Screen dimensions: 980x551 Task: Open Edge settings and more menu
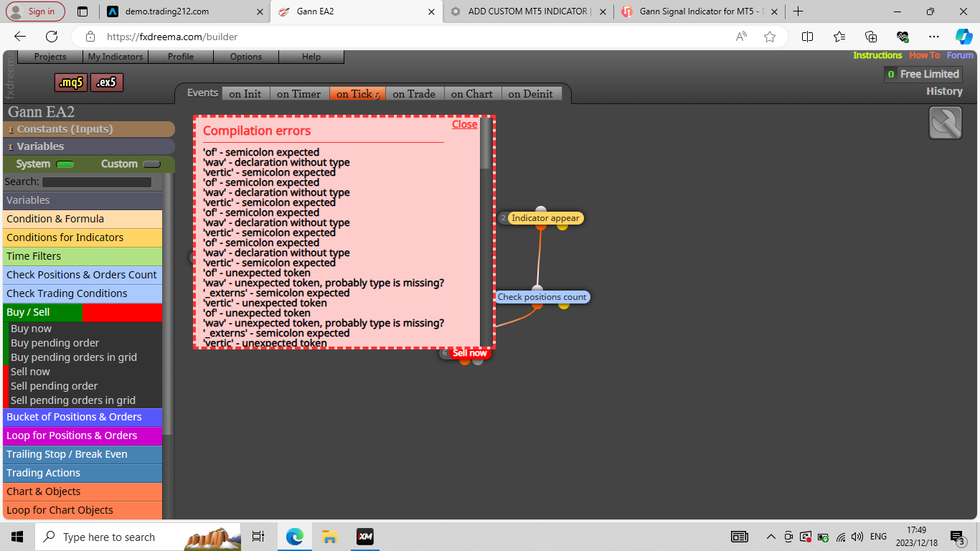(x=933, y=37)
